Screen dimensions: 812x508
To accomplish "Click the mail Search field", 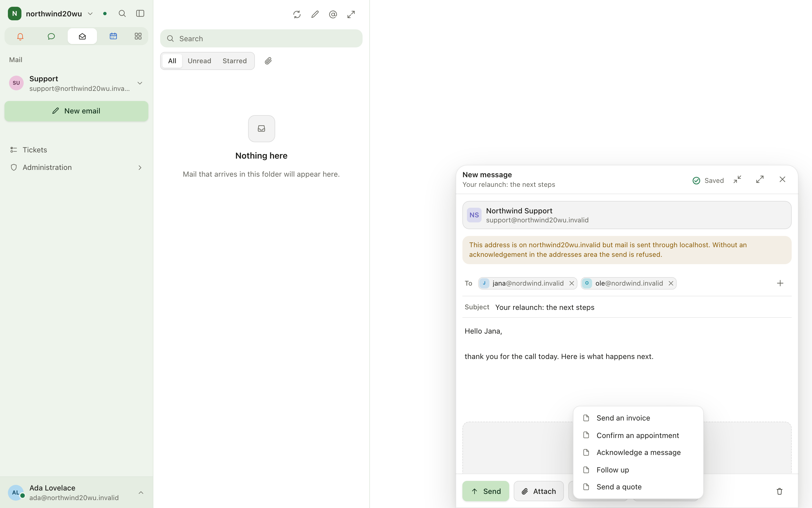I will point(261,38).
